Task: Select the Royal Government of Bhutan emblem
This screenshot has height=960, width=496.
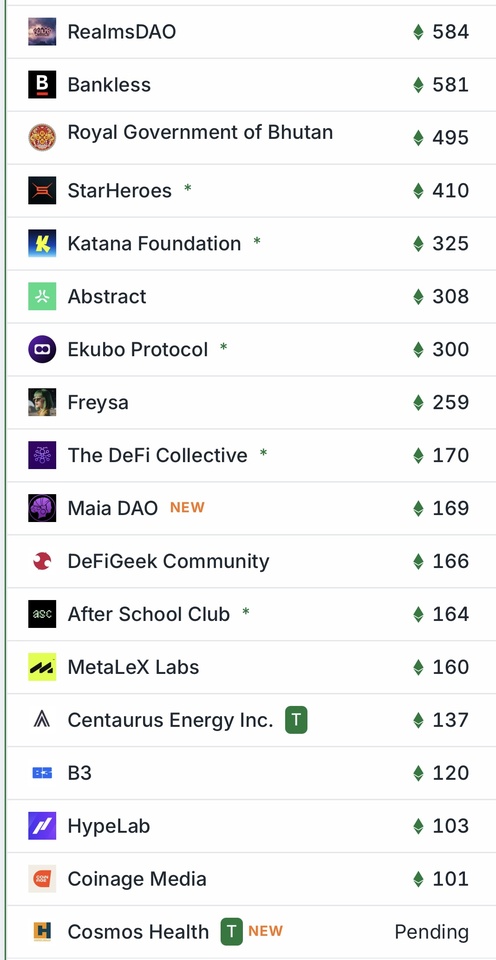Action: click(42, 137)
